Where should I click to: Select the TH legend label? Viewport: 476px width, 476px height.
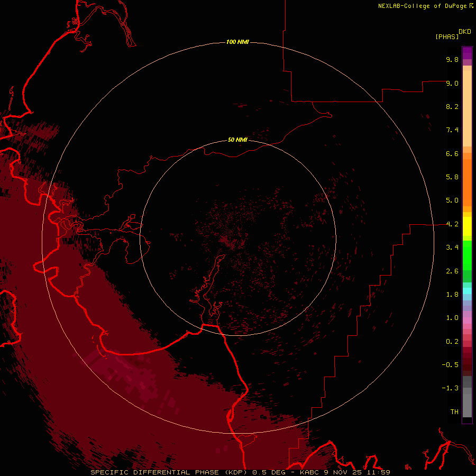coord(454,412)
